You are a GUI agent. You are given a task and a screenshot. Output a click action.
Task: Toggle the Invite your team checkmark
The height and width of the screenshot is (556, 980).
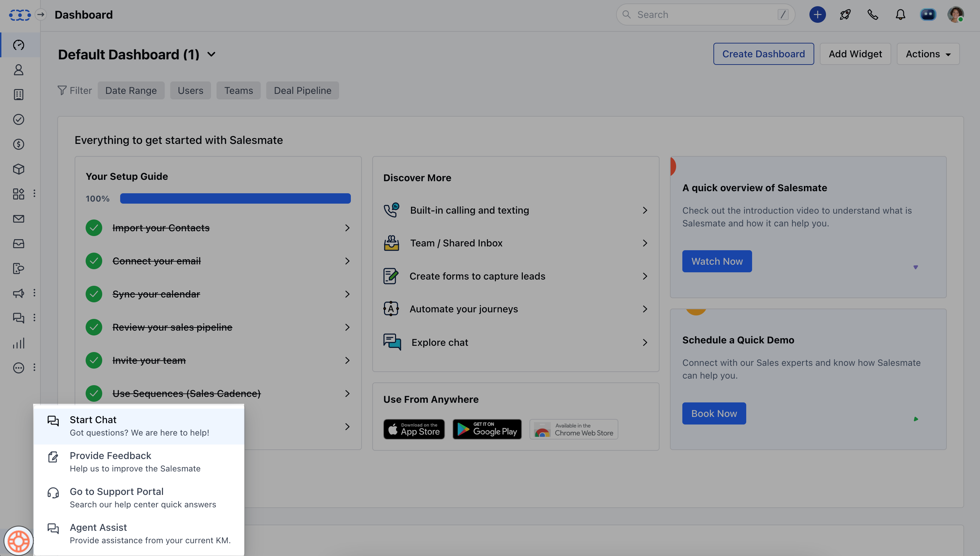(x=94, y=360)
